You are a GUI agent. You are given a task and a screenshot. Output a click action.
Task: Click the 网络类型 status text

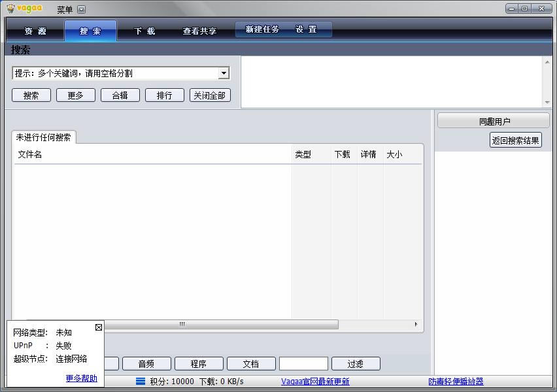click(x=42, y=333)
